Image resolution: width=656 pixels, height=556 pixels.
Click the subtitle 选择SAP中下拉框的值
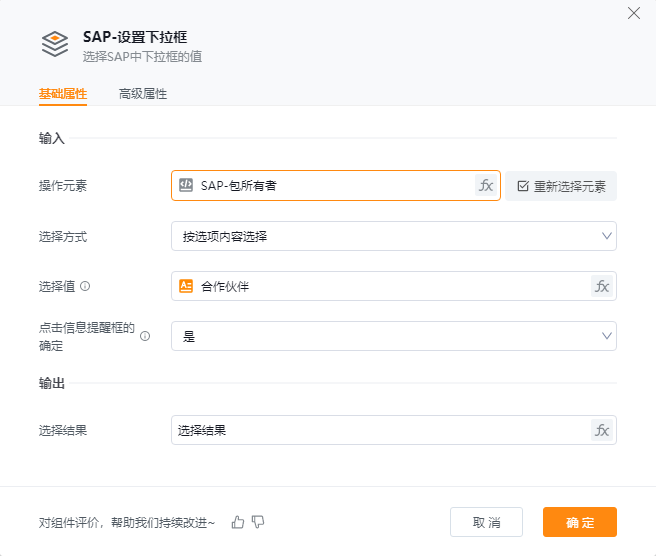[142, 56]
